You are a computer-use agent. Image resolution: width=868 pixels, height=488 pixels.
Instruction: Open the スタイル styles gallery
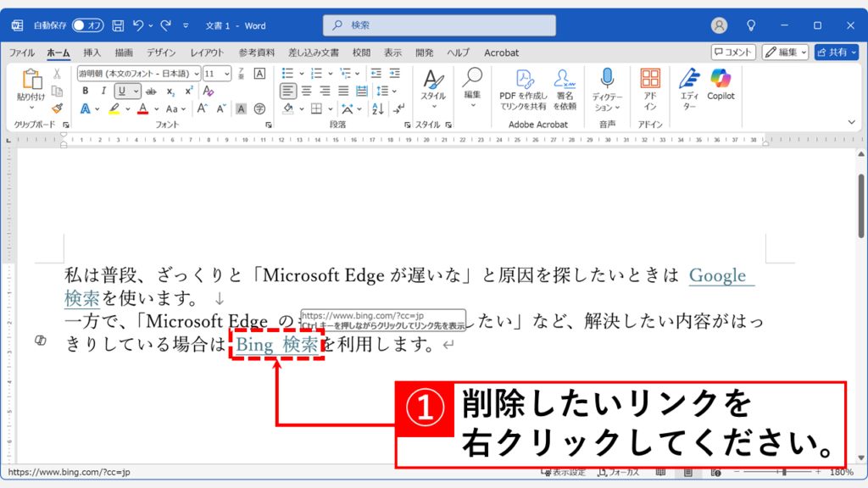[433, 88]
